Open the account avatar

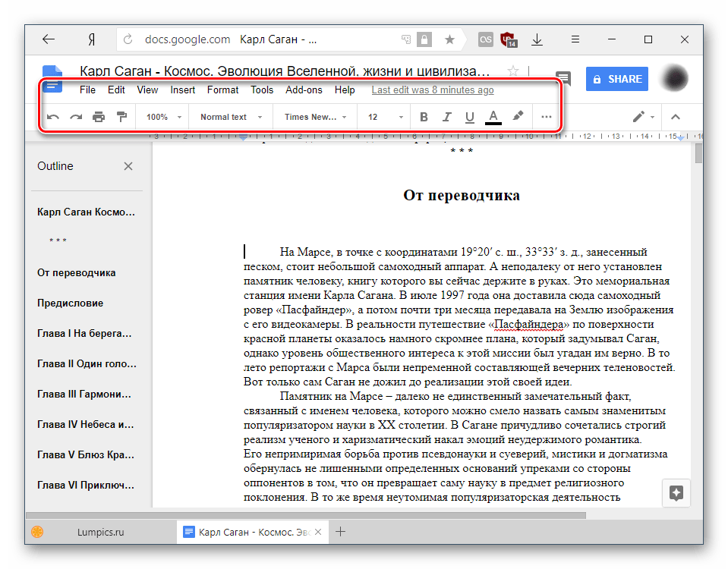coord(674,78)
